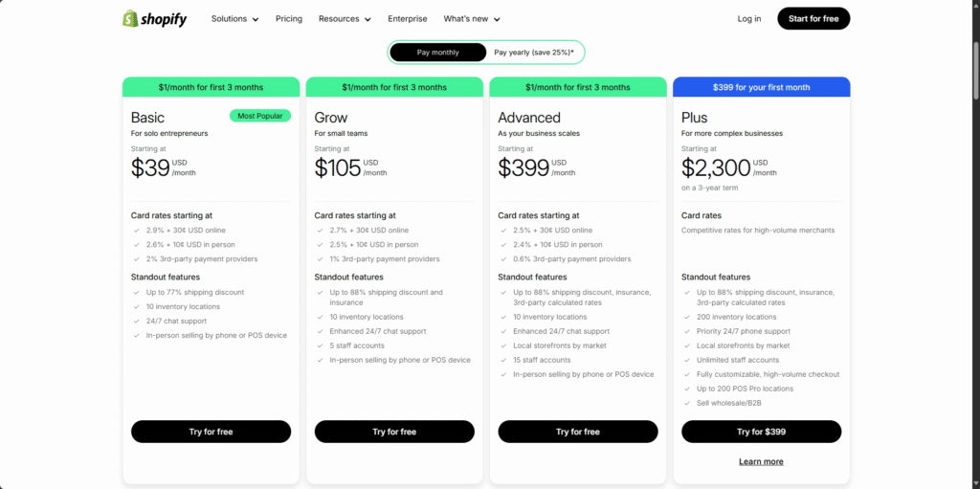This screenshot has height=489, width=980.
Task: Click the blue $399 first month banner
Action: point(761,87)
